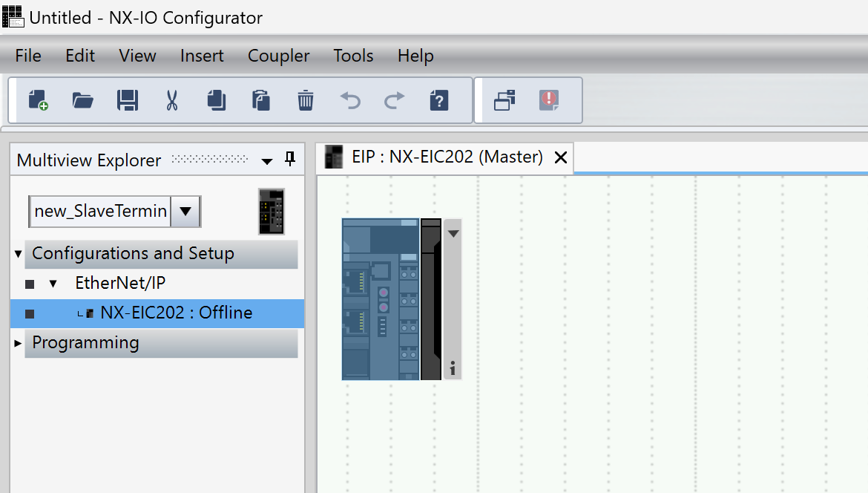
Task: Open the new_SlaveTermin dropdown
Action: click(x=185, y=212)
